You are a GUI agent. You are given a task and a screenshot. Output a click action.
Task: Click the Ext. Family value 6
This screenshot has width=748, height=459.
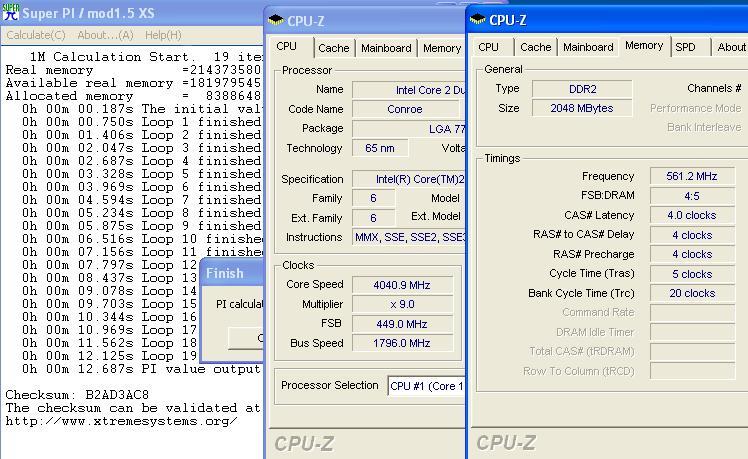pyautogui.click(x=374, y=218)
